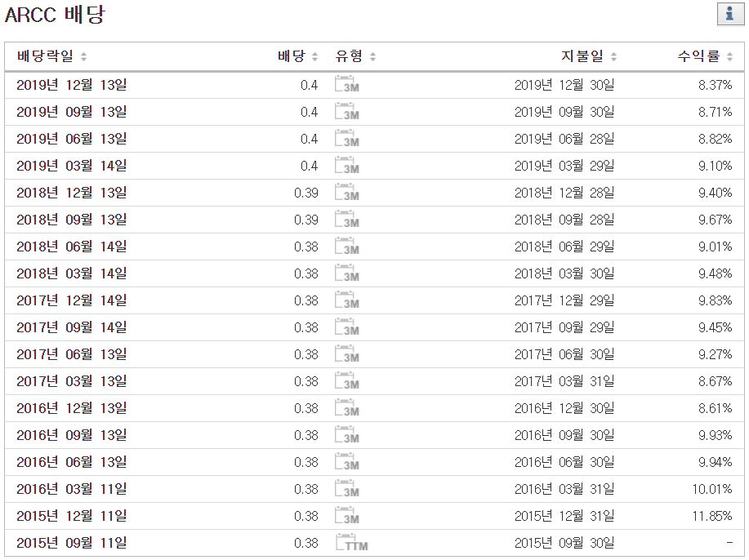The image size is (749, 560).
Task: Click the 지불일 column header text
Action: [582, 56]
